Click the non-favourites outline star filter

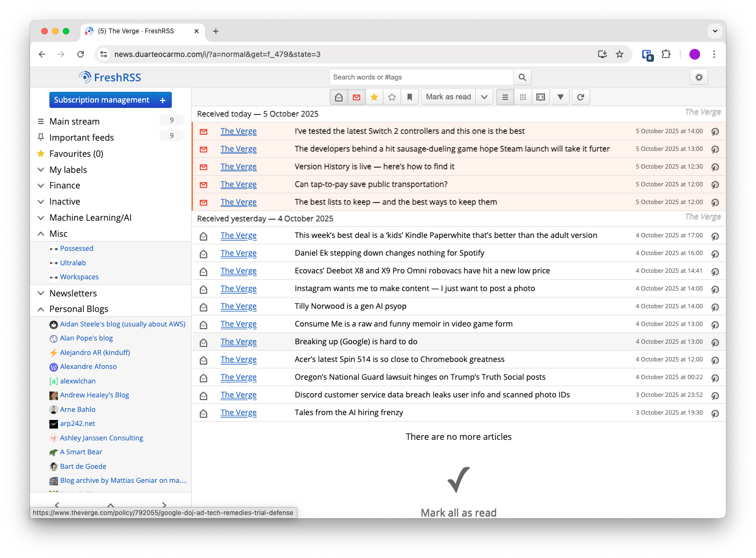click(392, 97)
